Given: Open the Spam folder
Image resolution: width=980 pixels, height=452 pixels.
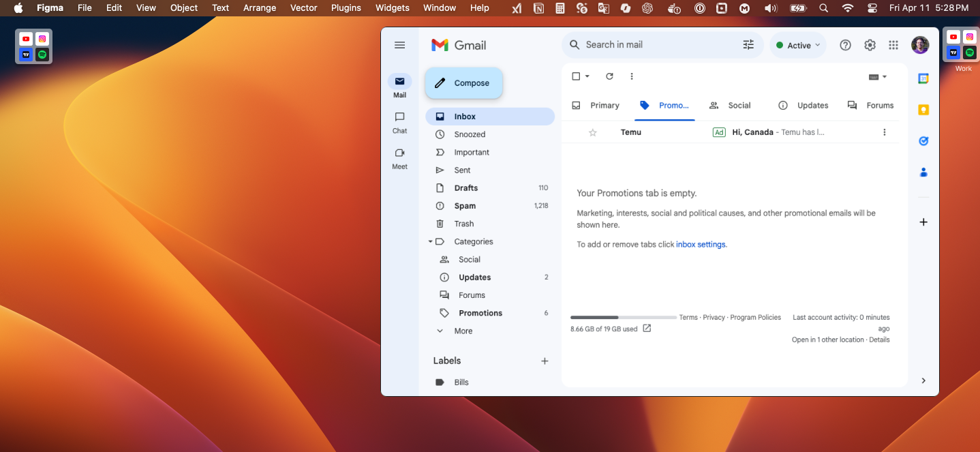Looking at the screenshot, I should point(490,206).
